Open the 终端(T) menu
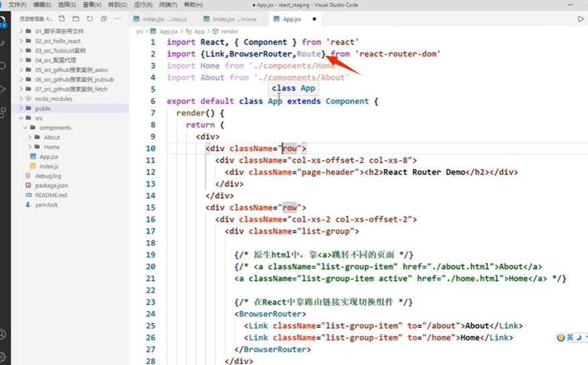The image size is (588, 365). click(x=168, y=5)
